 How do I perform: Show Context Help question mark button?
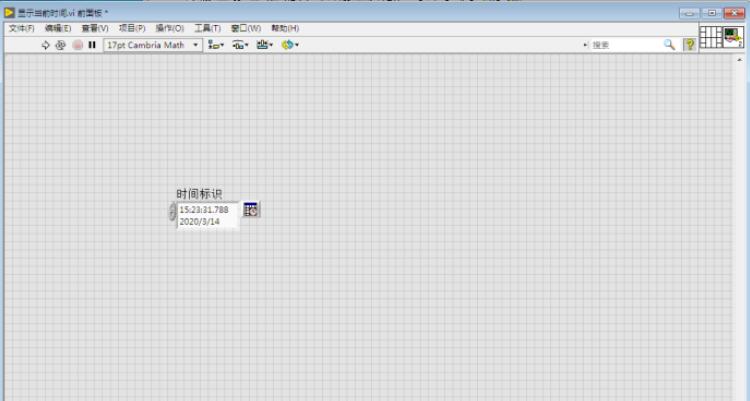coord(689,45)
